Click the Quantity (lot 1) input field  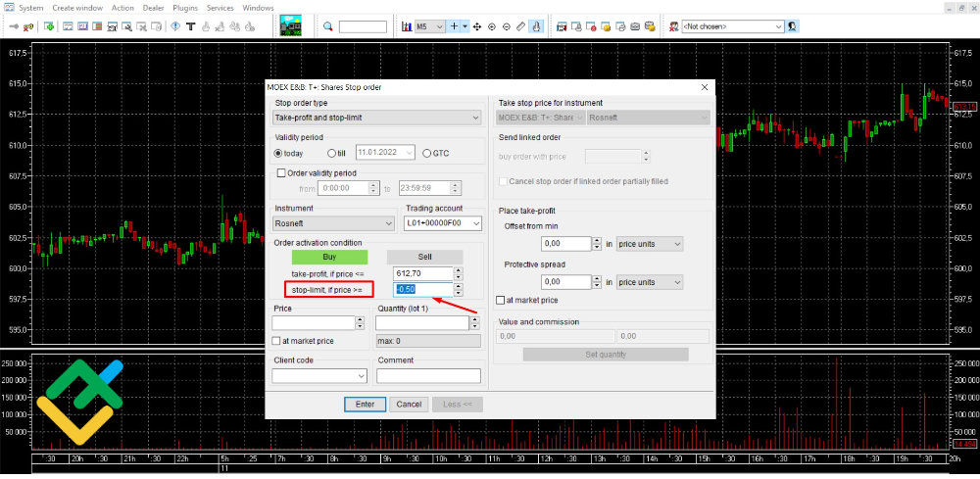[x=422, y=322]
